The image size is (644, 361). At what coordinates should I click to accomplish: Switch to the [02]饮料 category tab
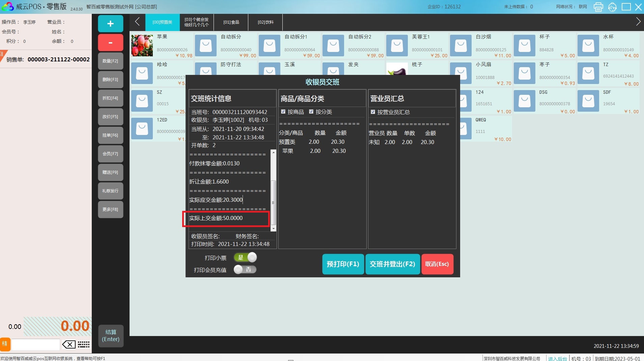tap(265, 22)
